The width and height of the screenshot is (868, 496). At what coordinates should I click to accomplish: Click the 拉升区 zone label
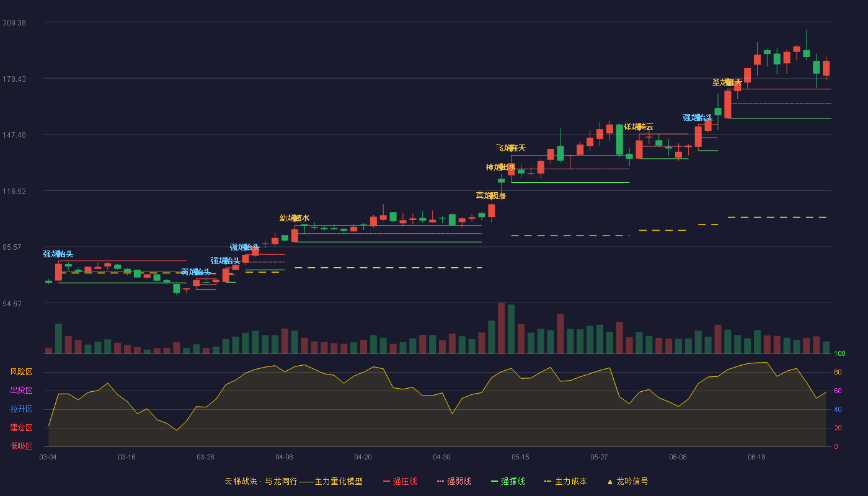click(21, 409)
